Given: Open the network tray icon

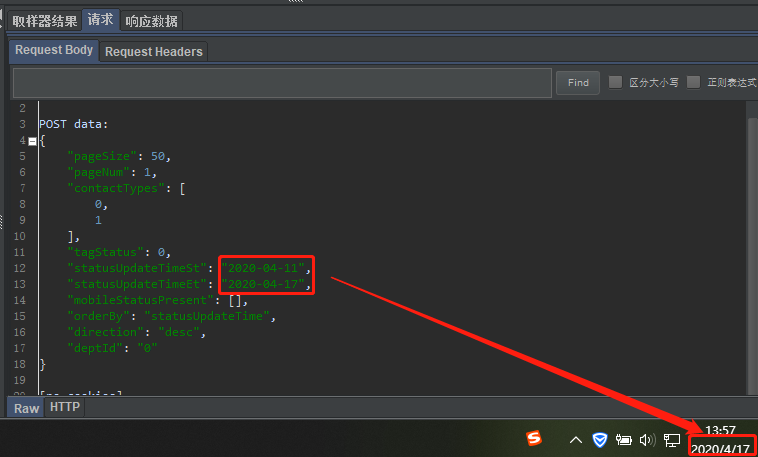Looking at the screenshot, I should point(671,440).
